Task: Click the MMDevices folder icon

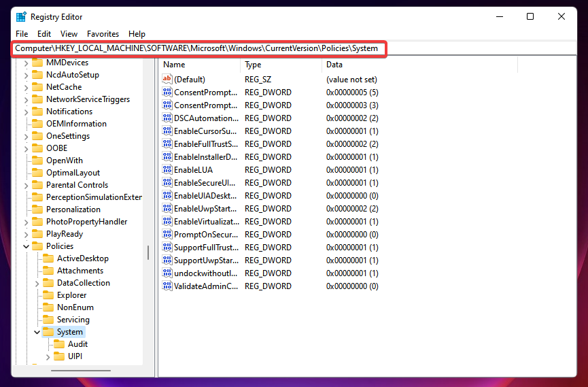Action: [x=37, y=63]
